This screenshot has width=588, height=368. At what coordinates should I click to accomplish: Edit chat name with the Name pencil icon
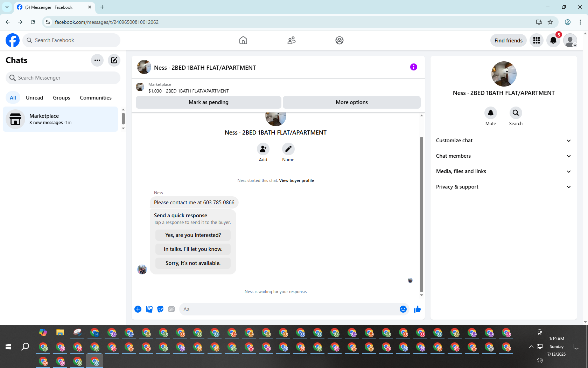pos(288,149)
